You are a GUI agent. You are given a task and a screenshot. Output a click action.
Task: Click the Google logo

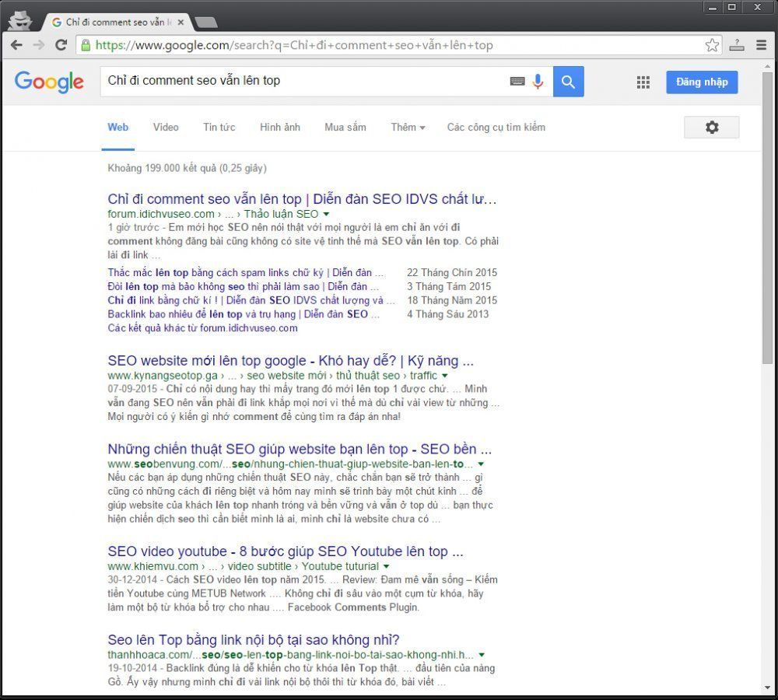[x=49, y=82]
